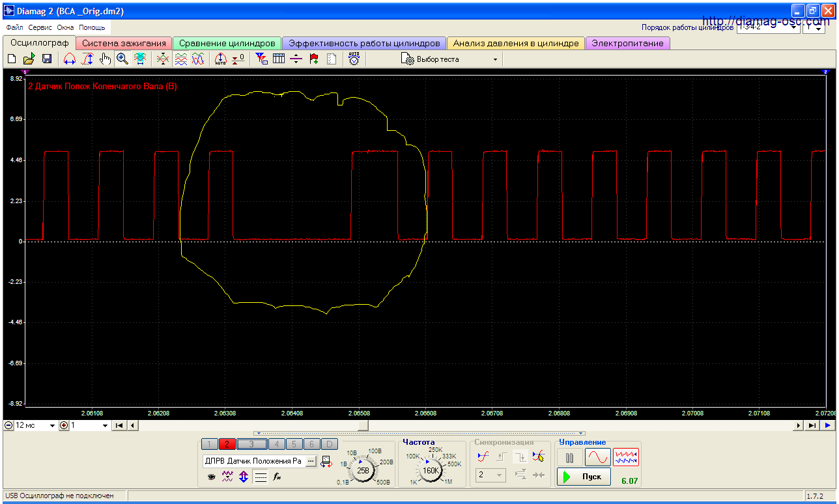The width and height of the screenshot is (839, 504).
Task: Click the blue play arrow at the timeline end
Action: 827,426
